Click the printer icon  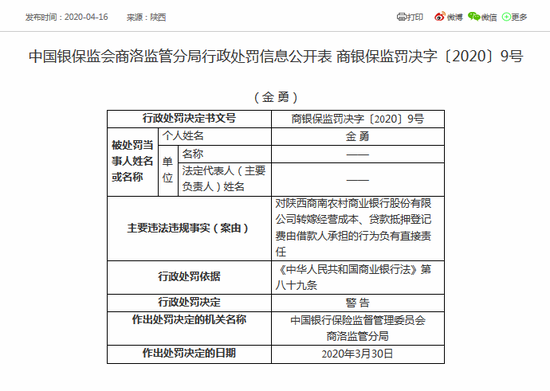pyautogui.click(x=401, y=17)
